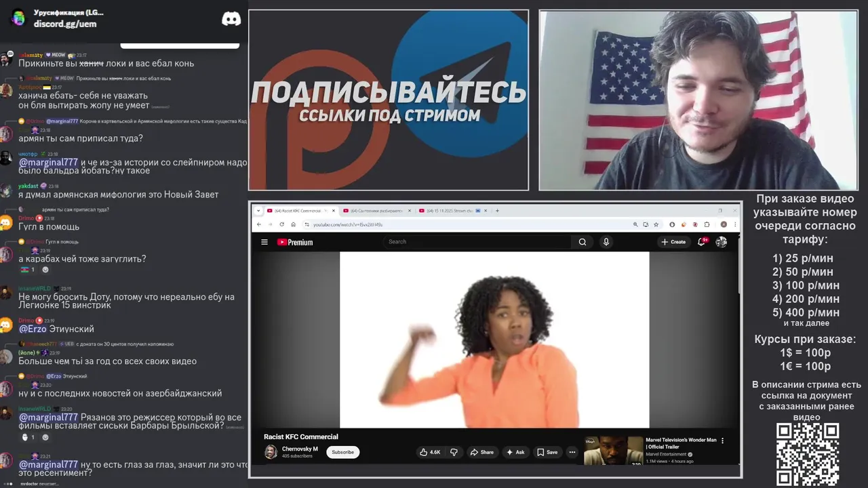Image resolution: width=868 pixels, height=488 pixels.
Task: Click the Discord logo in overlay header
Action: tap(231, 19)
